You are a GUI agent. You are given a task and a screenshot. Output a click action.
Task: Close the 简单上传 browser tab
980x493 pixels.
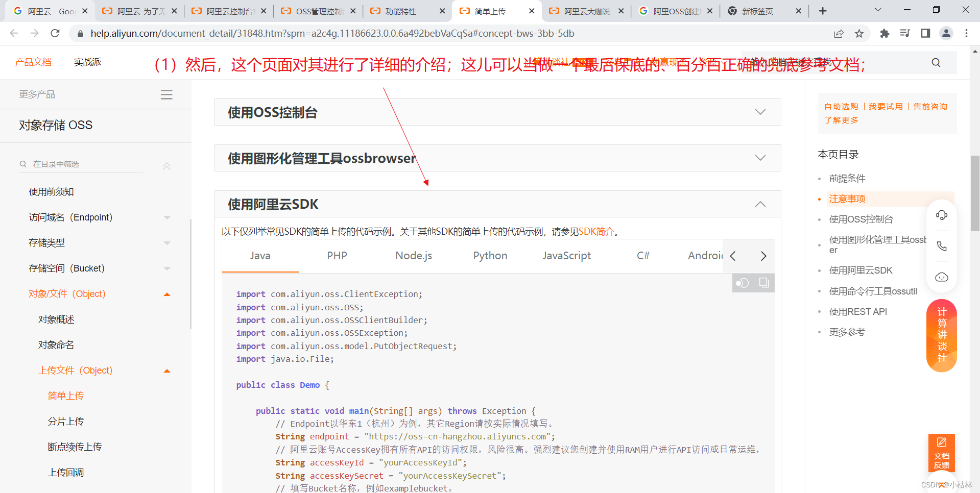[x=532, y=11]
